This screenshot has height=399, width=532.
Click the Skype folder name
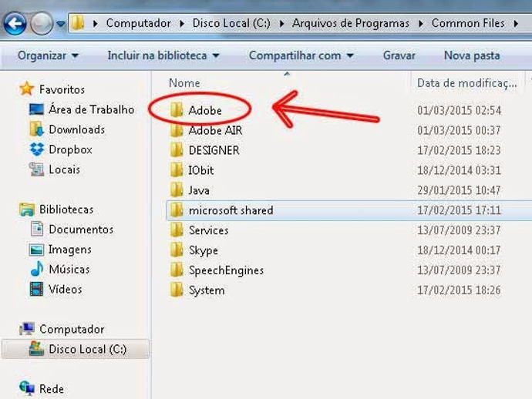[x=204, y=250]
